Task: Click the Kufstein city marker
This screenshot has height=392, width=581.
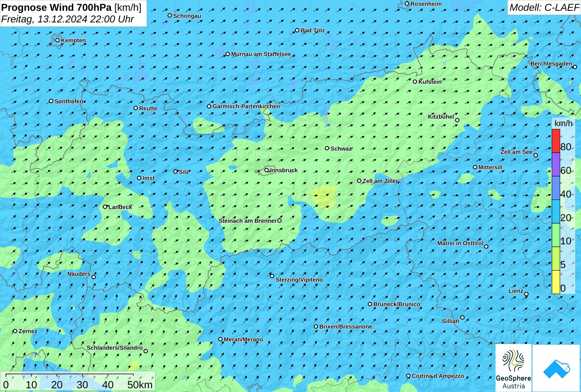Action: click(415, 82)
